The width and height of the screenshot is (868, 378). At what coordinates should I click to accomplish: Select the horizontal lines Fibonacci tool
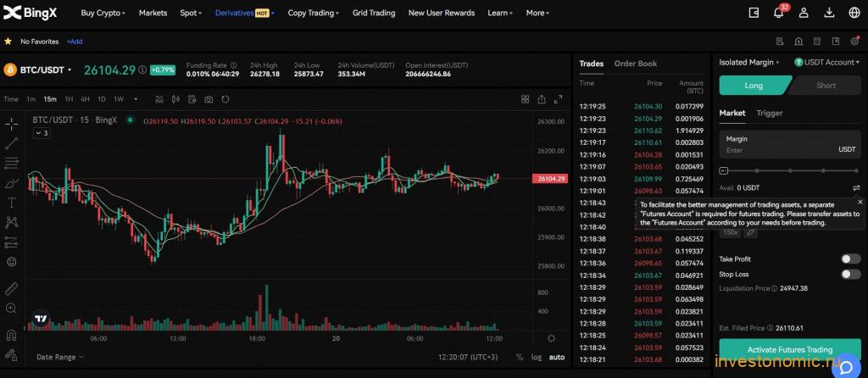pos(11,164)
